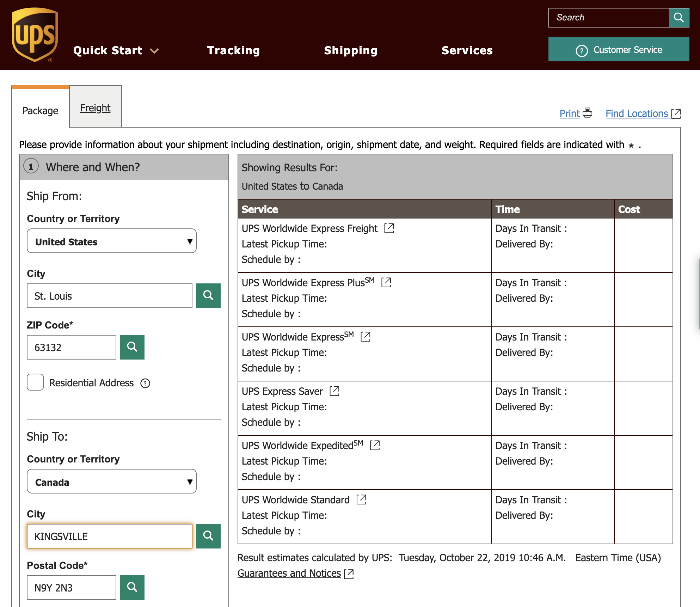Screen dimensions: 700x607
Task: Open Ship To country dropdown (Canada)
Action: tap(111, 482)
